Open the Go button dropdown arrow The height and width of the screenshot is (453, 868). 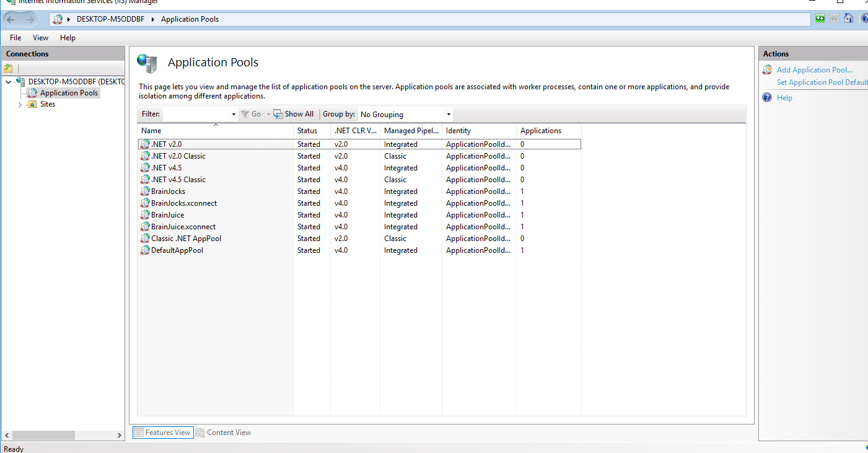click(268, 114)
